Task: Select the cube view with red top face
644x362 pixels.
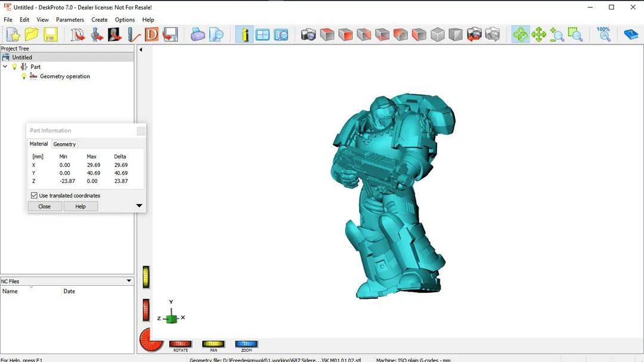Action: click(327, 35)
